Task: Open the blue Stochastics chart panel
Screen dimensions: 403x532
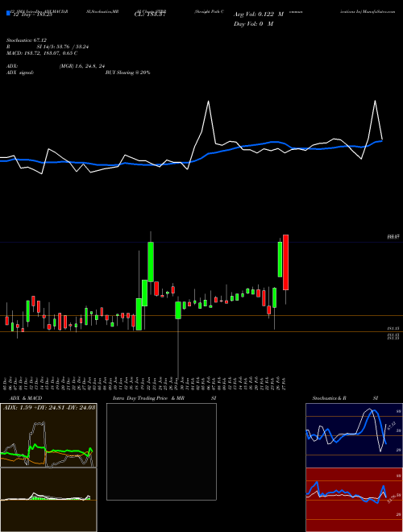Action: click(x=354, y=435)
